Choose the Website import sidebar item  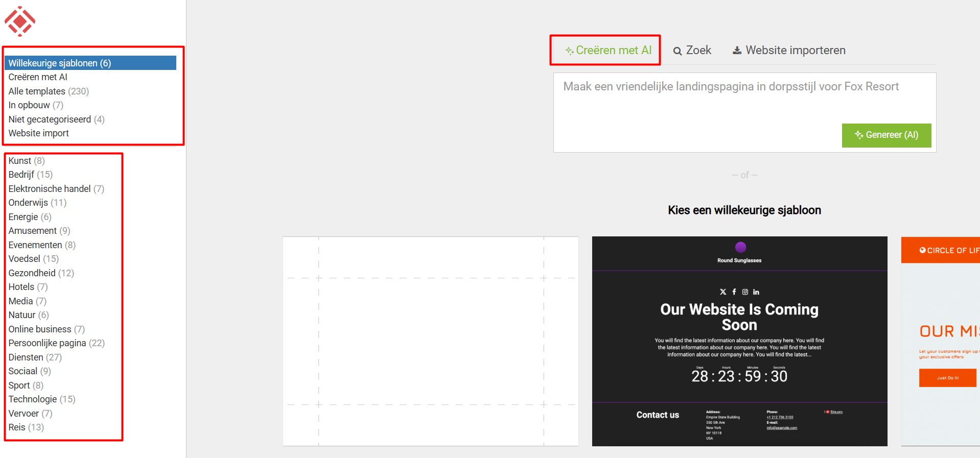39,133
